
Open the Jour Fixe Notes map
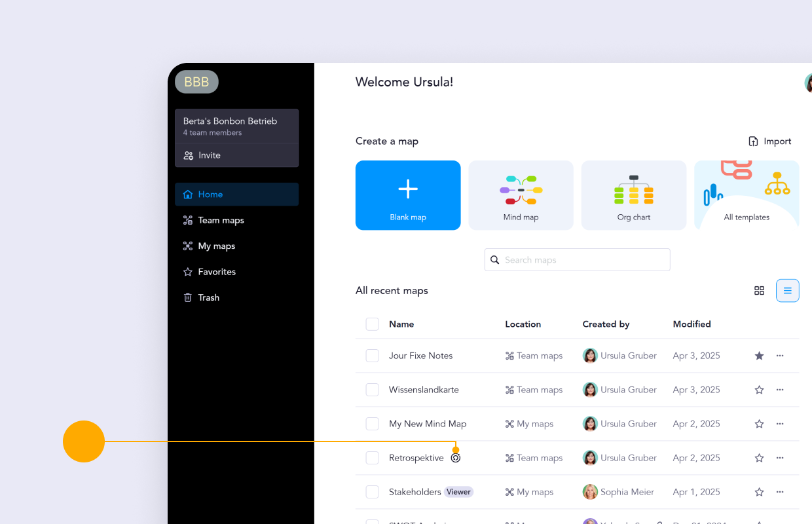tap(421, 356)
